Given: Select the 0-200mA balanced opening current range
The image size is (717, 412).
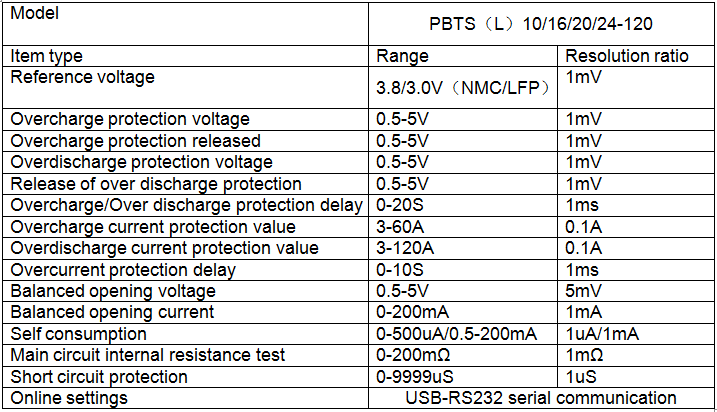Looking at the screenshot, I should [409, 312].
